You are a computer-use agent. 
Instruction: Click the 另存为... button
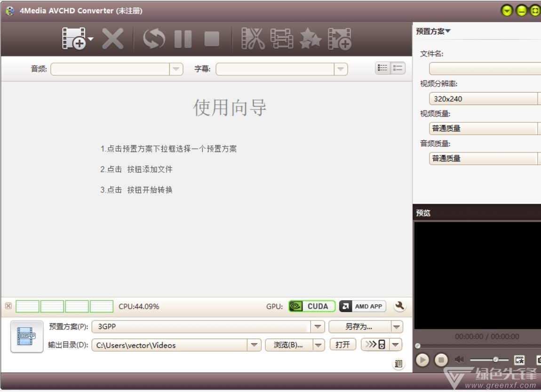tap(359, 327)
